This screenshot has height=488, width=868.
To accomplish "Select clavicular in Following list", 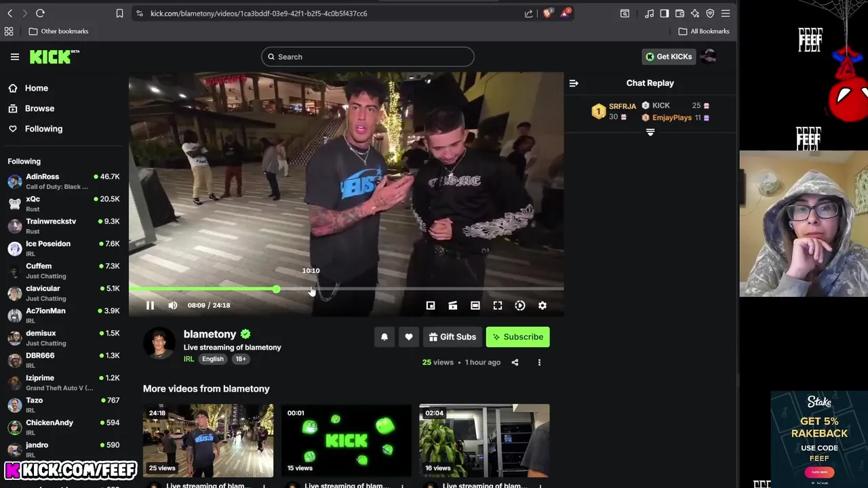I will pyautogui.click(x=64, y=293).
